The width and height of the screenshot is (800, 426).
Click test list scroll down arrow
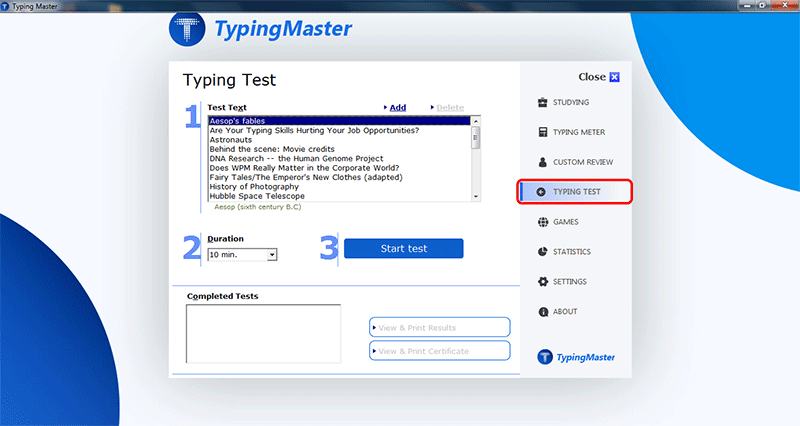click(x=476, y=196)
